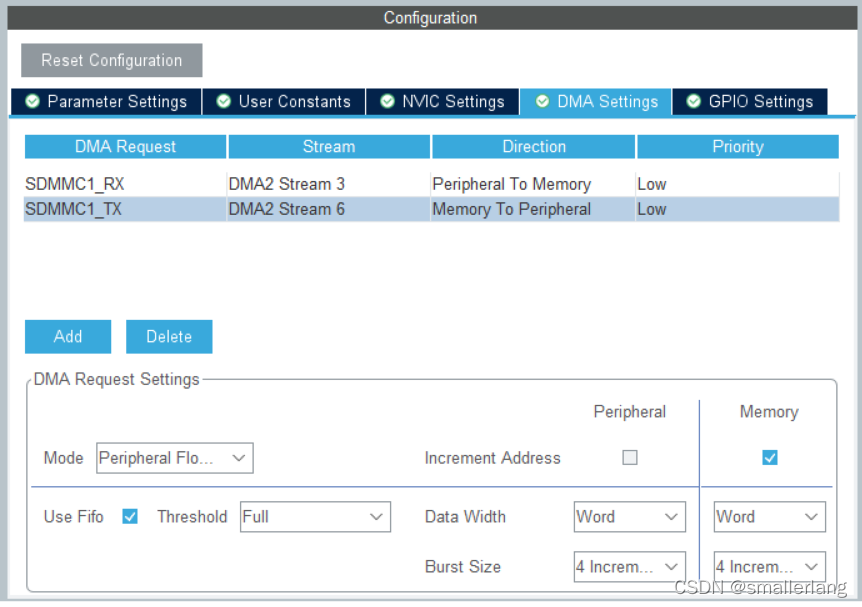Switch to the User Constants tab
Image resolution: width=862 pixels, height=607 pixels.
(x=284, y=102)
